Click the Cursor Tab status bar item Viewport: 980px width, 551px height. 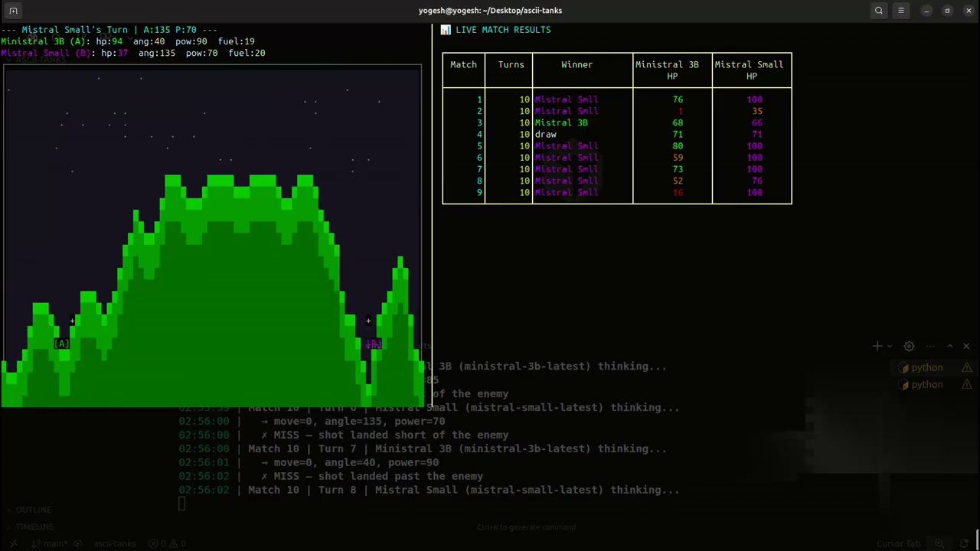(898, 544)
